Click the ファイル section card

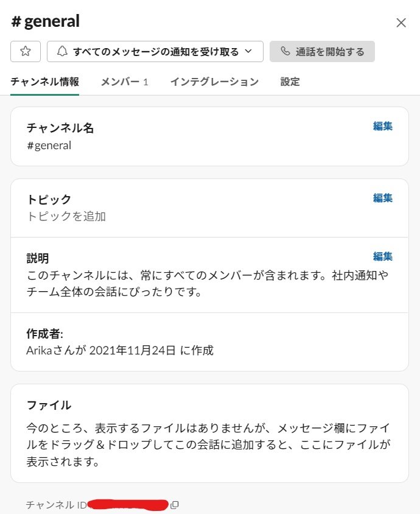[x=209, y=433]
